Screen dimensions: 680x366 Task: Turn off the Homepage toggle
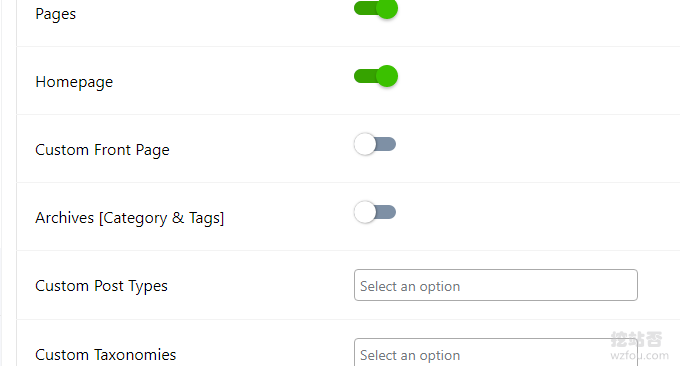click(x=376, y=76)
